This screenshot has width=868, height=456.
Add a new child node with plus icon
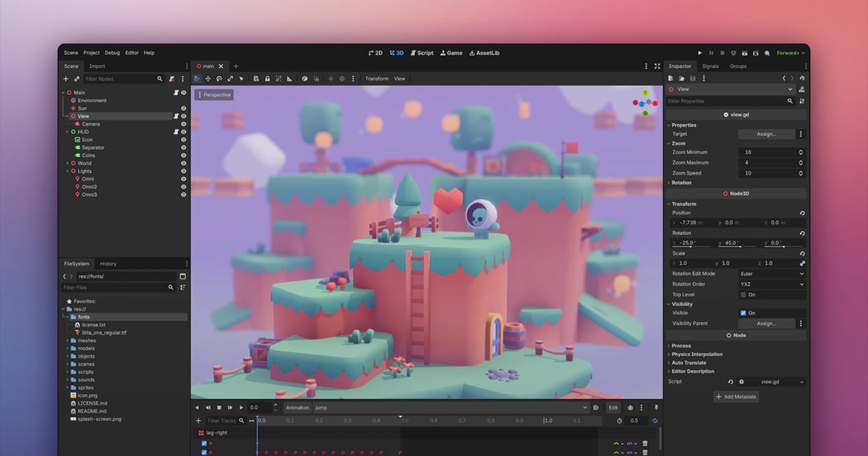(66, 79)
